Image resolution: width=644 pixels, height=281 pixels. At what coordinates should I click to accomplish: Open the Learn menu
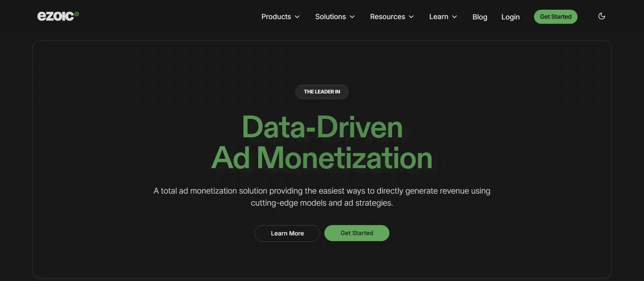438,17
